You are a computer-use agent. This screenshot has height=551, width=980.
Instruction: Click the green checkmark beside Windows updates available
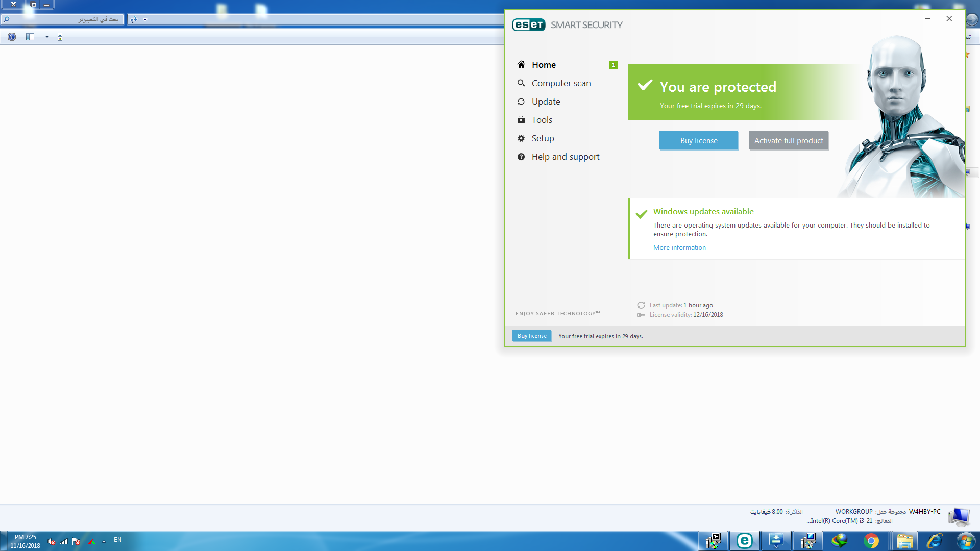tap(642, 214)
